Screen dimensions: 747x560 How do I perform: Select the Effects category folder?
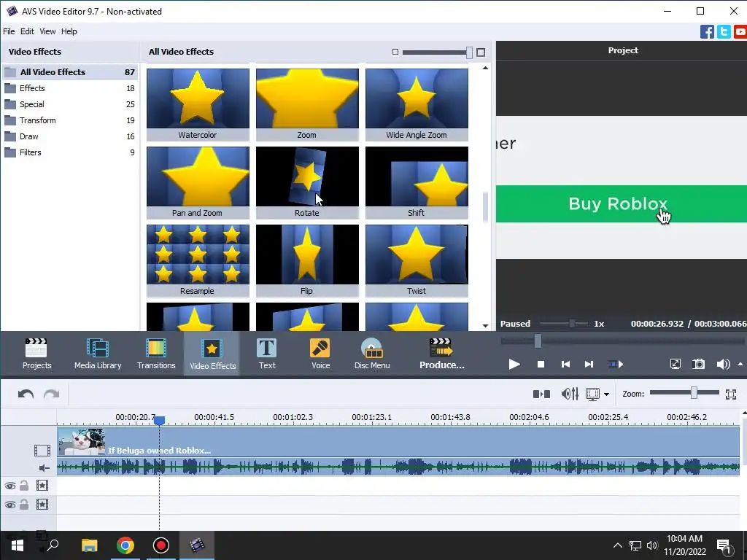[70, 88]
